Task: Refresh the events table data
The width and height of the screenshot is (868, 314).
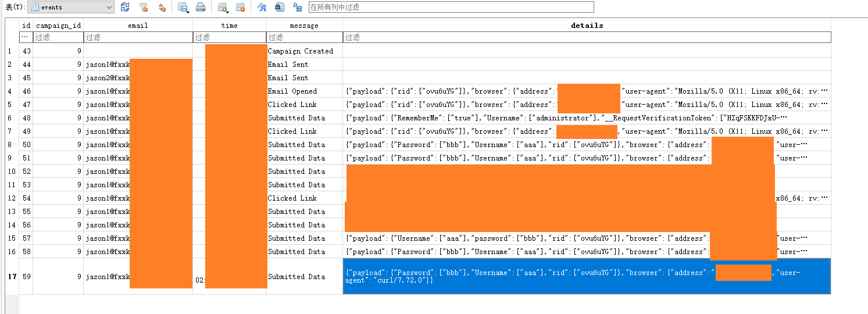Action: click(x=125, y=7)
